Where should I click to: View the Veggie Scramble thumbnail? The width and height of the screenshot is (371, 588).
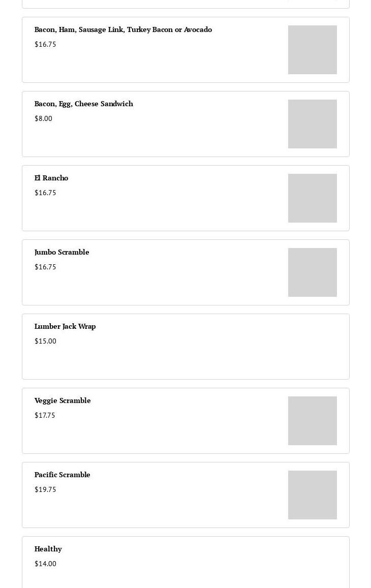click(312, 421)
